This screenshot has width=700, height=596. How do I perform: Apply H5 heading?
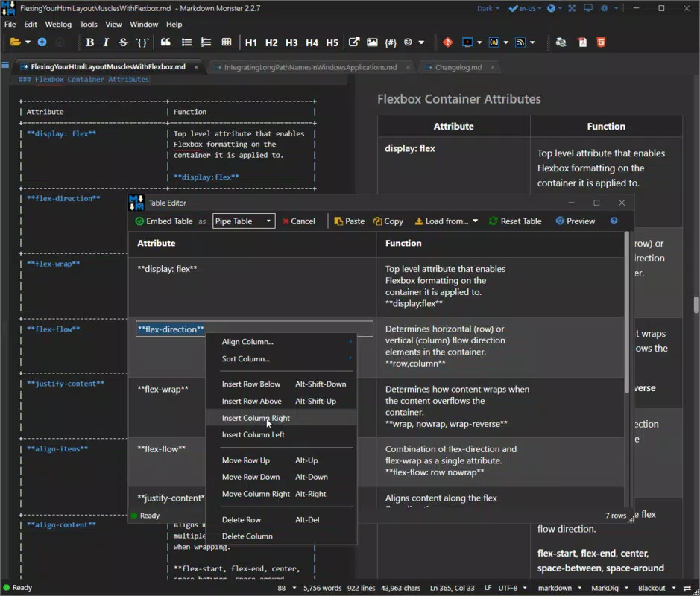click(x=332, y=42)
